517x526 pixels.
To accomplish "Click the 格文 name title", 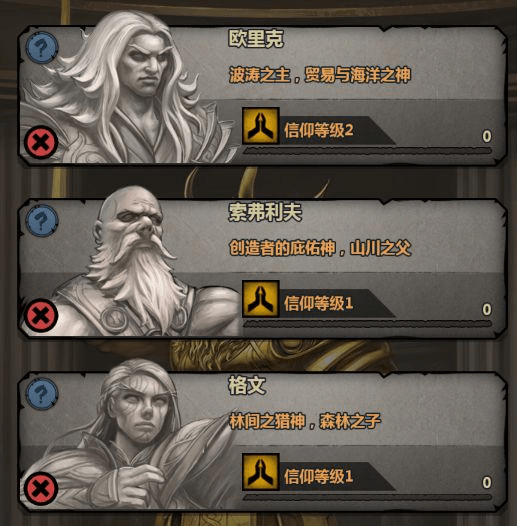I will (x=247, y=385).
